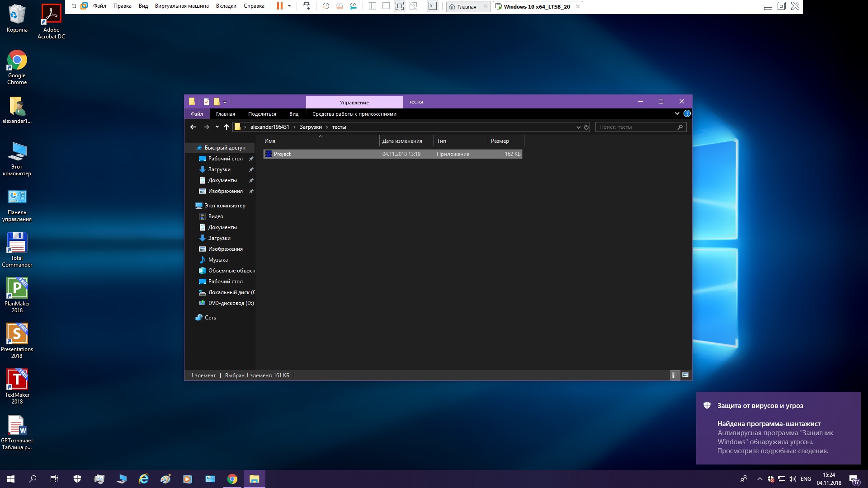Switch to the large icons view
This screenshot has height=488, width=868.
tap(685, 375)
